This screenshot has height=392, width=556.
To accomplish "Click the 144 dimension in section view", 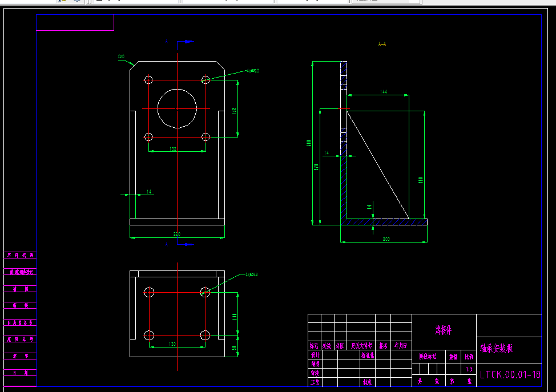I will click(383, 91).
